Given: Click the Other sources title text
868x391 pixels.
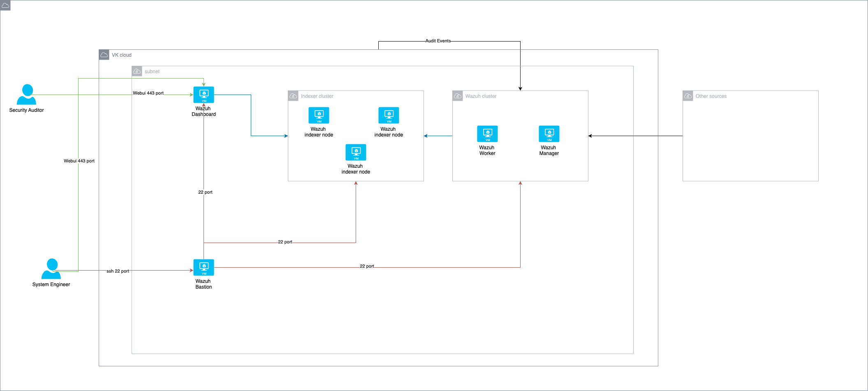Looking at the screenshot, I should (711, 96).
